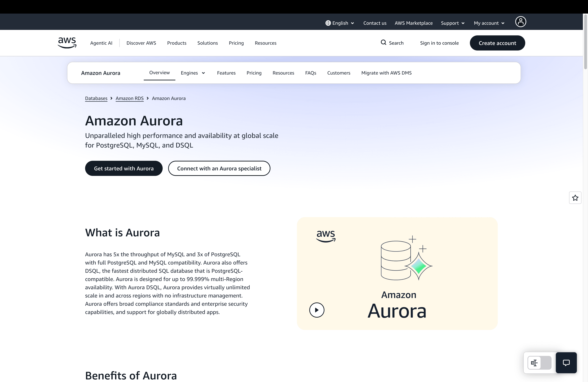This screenshot has width=588, height=382.
Task: Open Resources in the Aurora sub-navigation
Action: [283, 73]
